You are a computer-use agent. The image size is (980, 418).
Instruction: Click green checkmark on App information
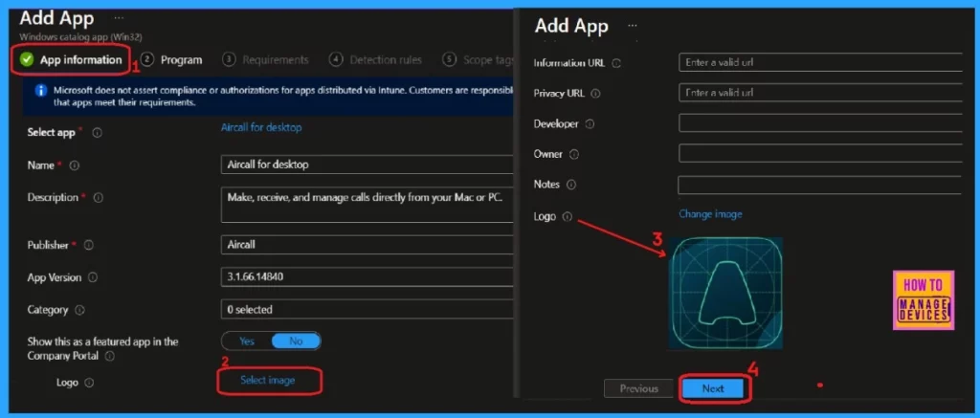26,60
